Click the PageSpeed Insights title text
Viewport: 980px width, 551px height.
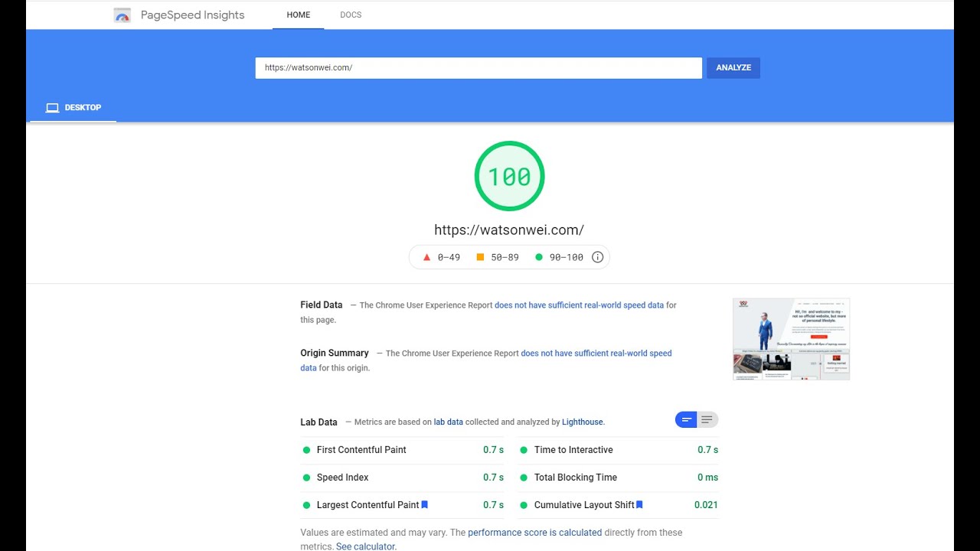tap(193, 15)
